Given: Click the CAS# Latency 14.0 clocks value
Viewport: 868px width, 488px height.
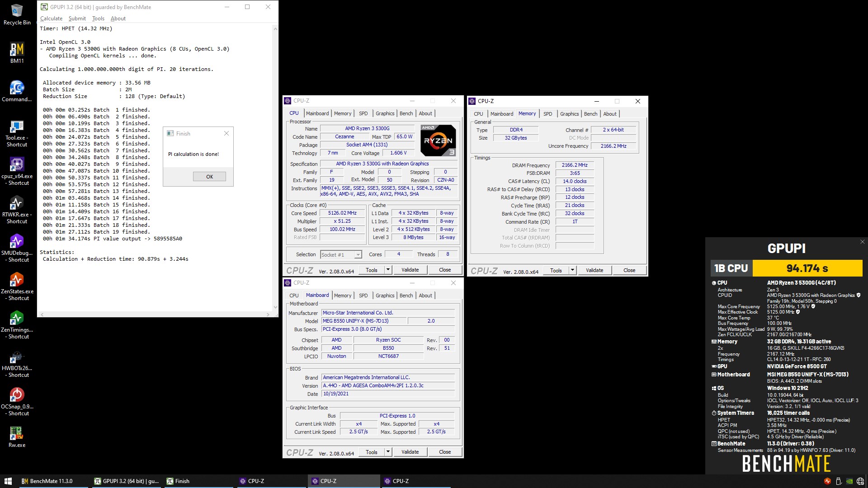Looking at the screenshot, I should [575, 181].
